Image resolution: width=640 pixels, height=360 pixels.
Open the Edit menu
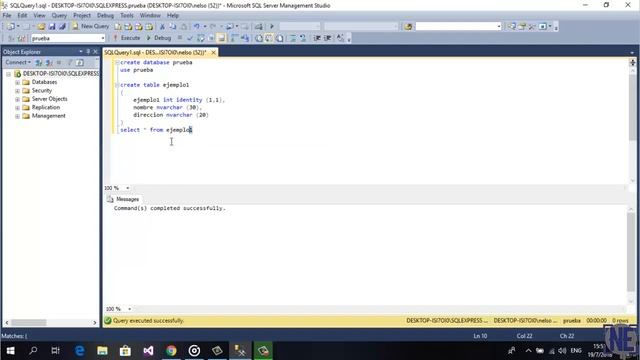[22, 16]
